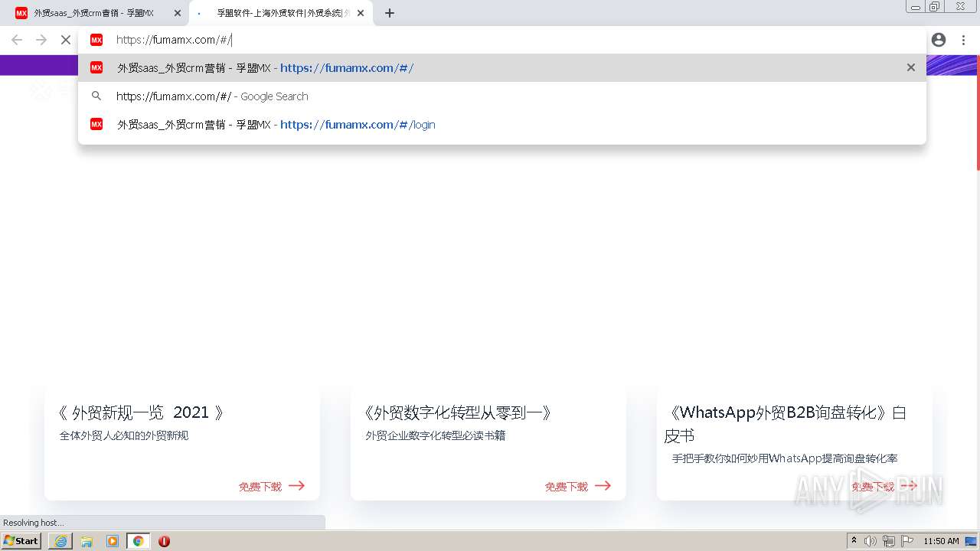980x551 pixels.
Task: Click subtitle 手把手教你如何妙用WhatsApp提高询盘转化率
Action: (x=785, y=458)
